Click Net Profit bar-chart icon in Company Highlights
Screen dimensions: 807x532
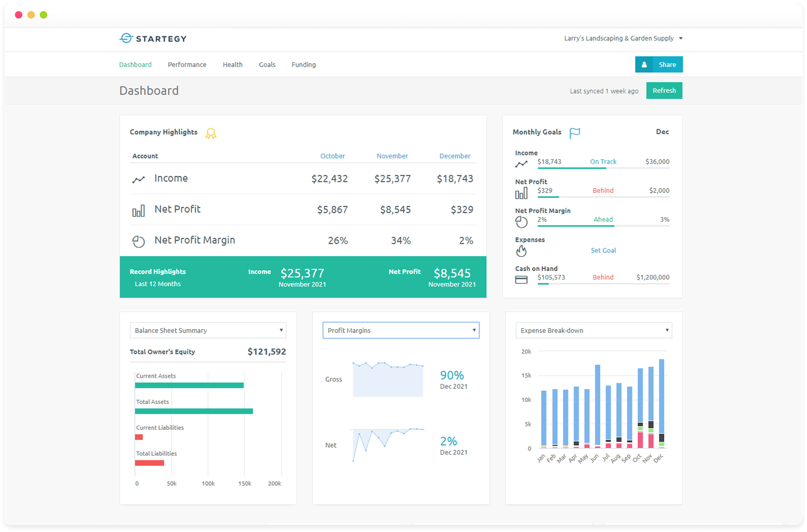point(139,211)
